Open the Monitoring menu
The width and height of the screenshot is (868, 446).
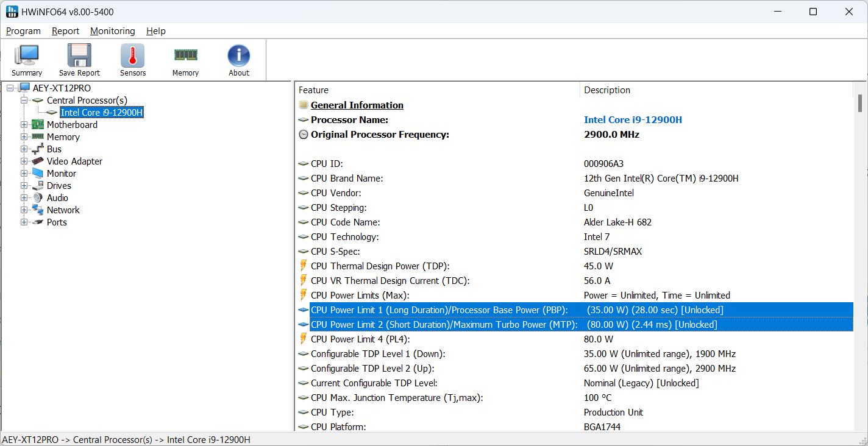[x=113, y=31]
